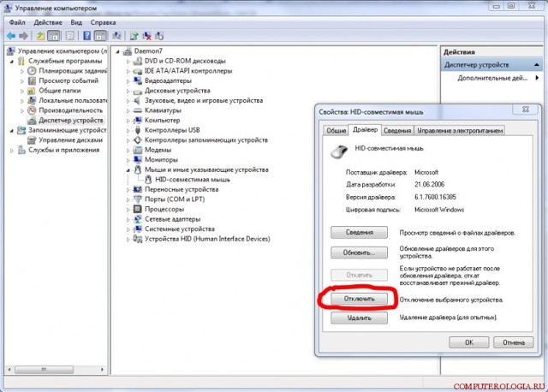The width and height of the screenshot is (548, 392).
Task: Switch to the Общие tab
Action: click(336, 130)
